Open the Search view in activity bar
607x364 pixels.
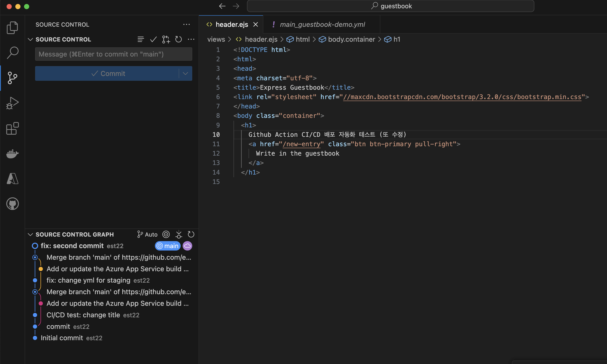(x=12, y=53)
